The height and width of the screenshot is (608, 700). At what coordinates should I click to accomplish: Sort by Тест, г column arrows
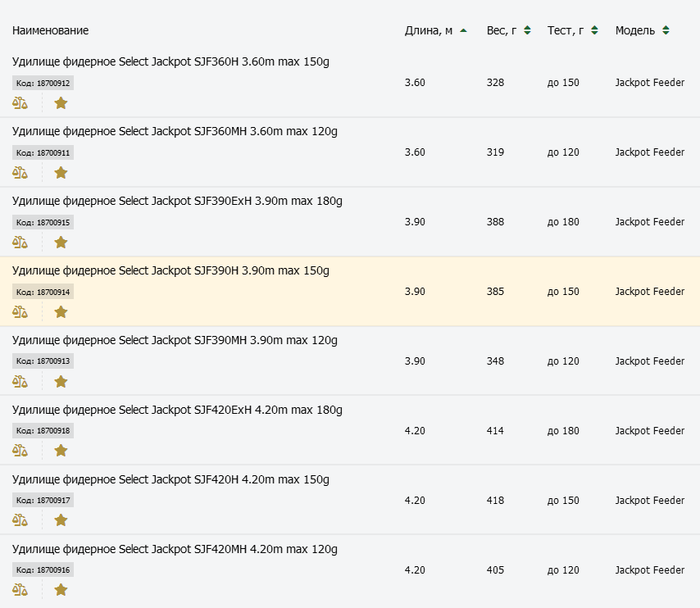[x=594, y=30]
